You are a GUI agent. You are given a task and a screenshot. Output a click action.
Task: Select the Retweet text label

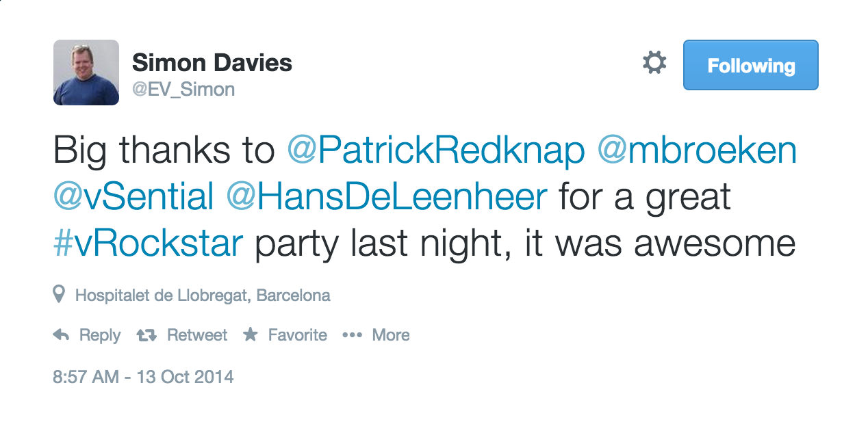pos(197,335)
